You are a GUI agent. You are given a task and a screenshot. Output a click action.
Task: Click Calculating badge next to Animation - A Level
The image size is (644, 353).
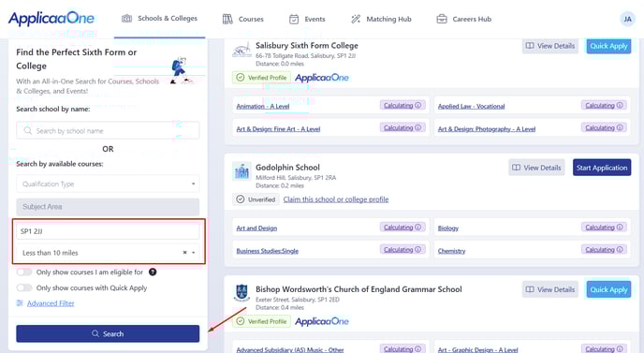point(402,106)
